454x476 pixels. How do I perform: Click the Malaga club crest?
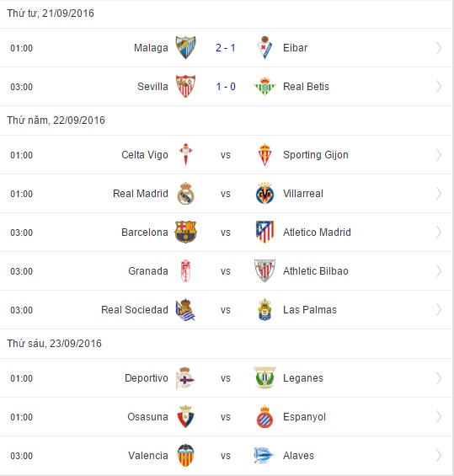(x=185, y=48)
